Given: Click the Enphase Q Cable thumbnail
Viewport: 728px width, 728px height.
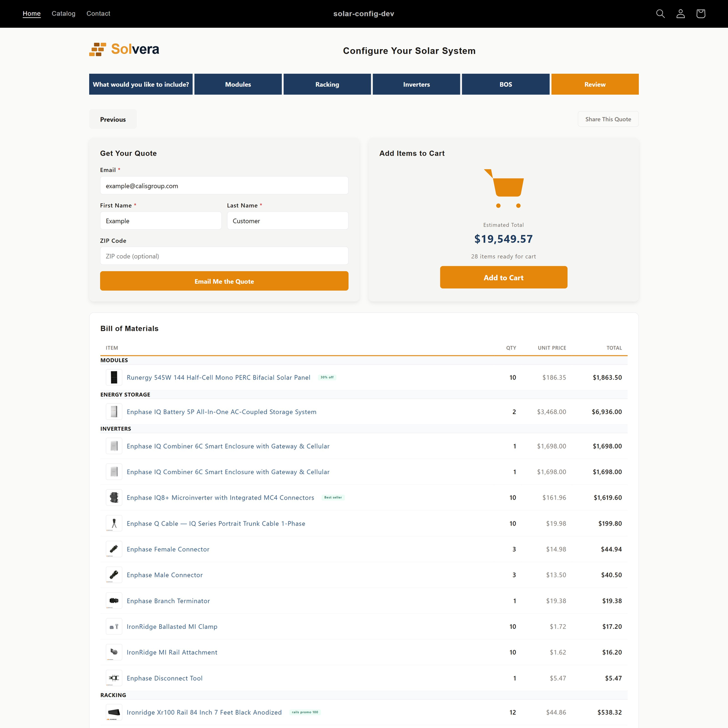Looking at the screenshot, I should tap(114, 523).
